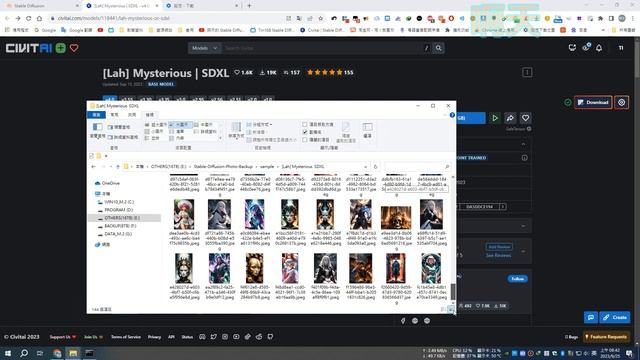Select OTHERS (E:) drive in navigation tree
Image resolution: width=640 pixels, height=360 pixels.
(124, 218)
